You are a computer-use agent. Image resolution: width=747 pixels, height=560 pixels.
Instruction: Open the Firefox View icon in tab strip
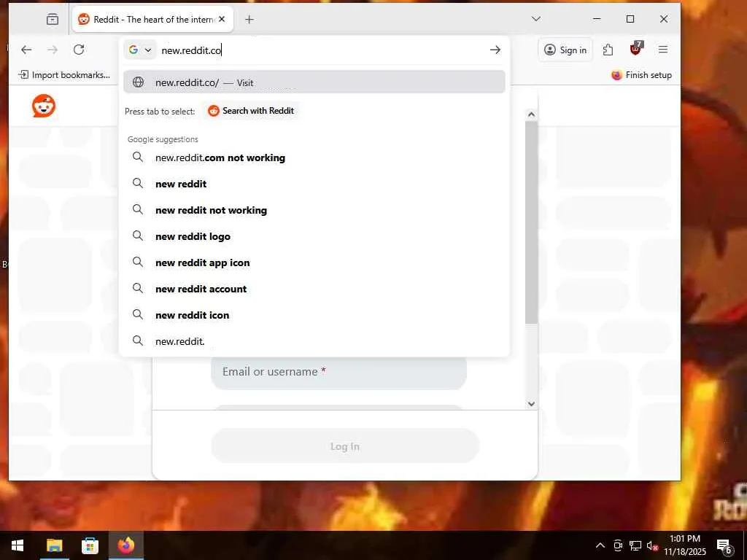point(53,19)
